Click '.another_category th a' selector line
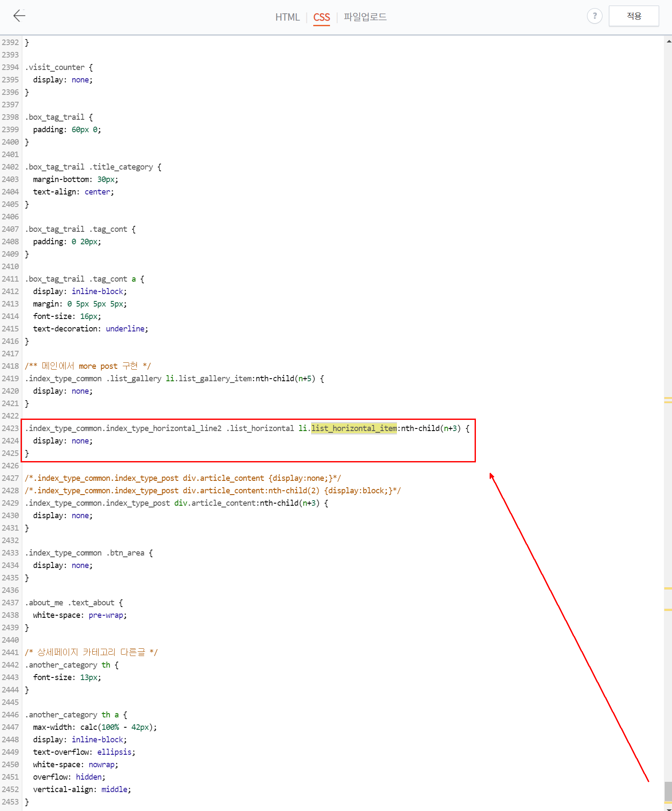This screenshot has height=811, width=672. pos(76,715)
